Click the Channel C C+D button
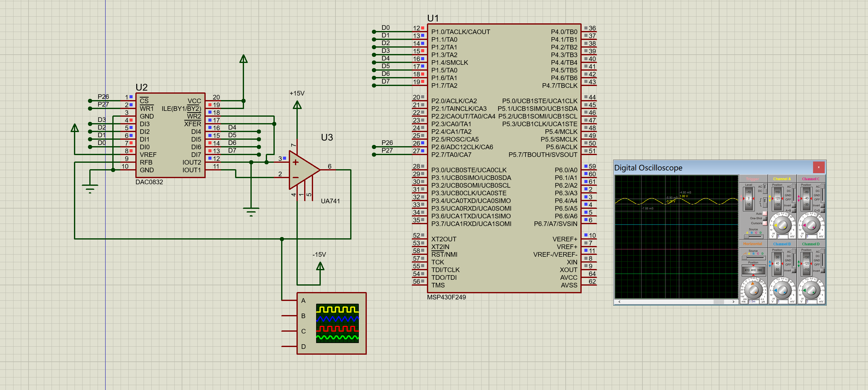Screen dimensions: 868x390 pos(823,211)
